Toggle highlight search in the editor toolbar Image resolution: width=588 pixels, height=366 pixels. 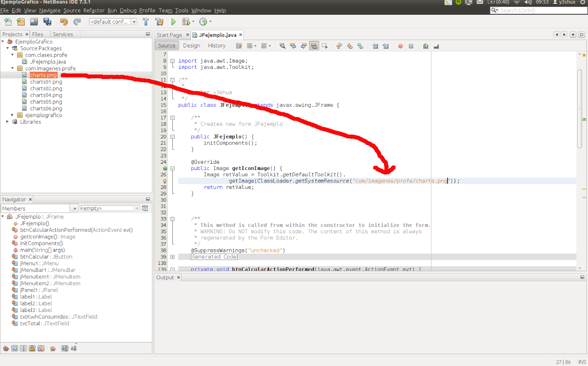(x=314, y=46)
